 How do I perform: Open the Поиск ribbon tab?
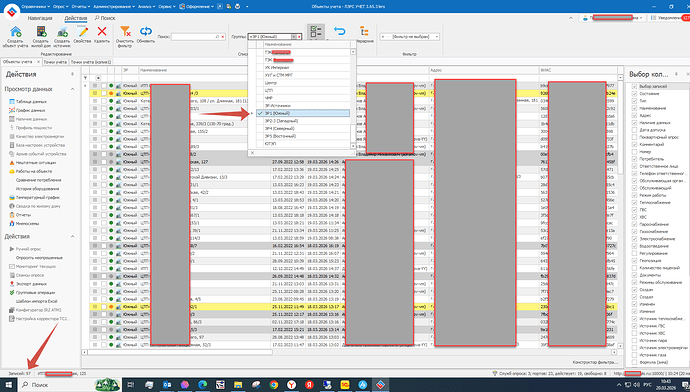coord(105,18)
